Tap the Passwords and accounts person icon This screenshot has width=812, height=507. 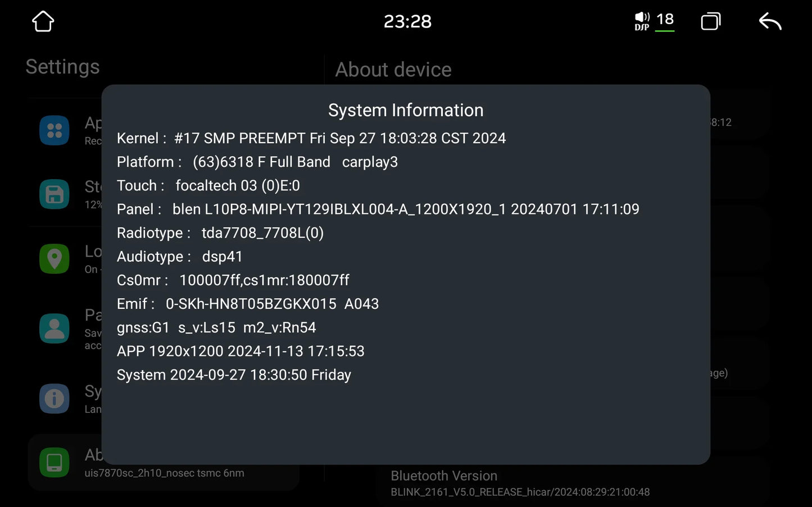55,328
